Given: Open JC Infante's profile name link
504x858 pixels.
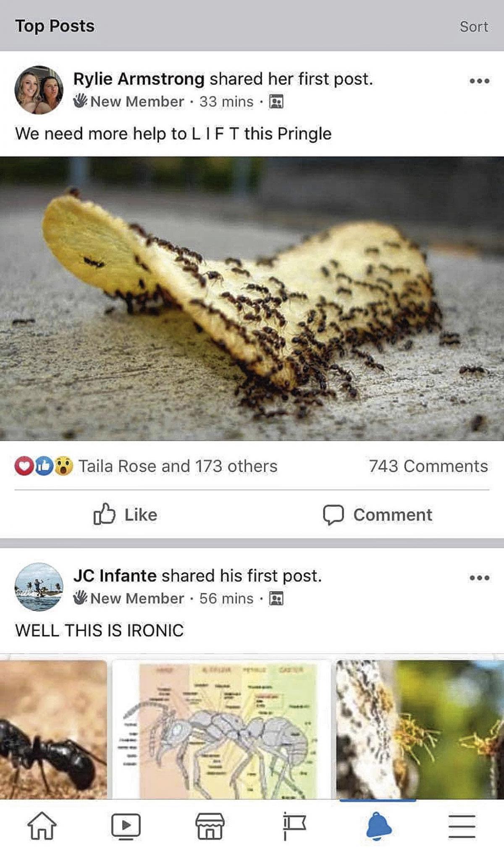Looking at the screenshot, I should click(115, 576).
